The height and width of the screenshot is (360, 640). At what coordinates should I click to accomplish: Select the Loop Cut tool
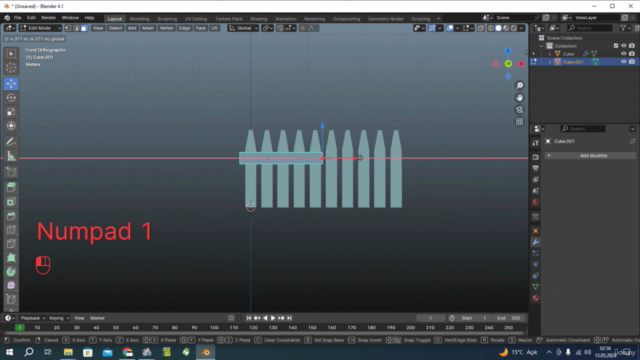point(11,229)
